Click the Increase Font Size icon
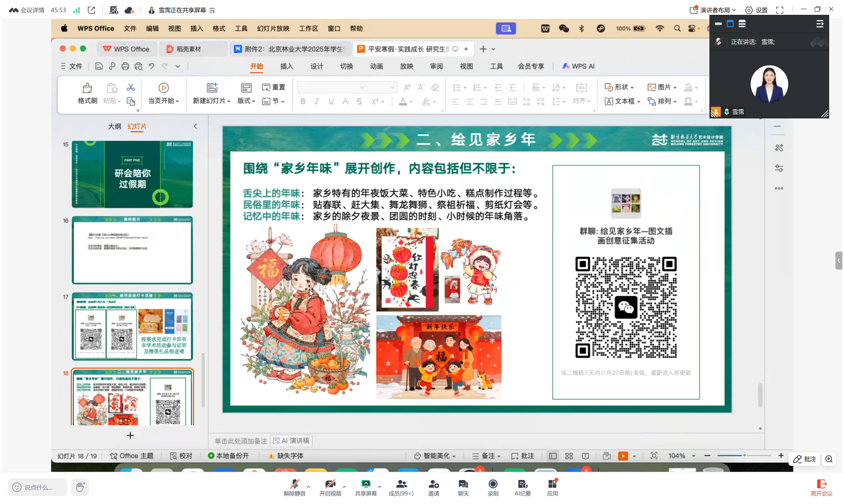This screenshot has width=844, height=504. coord(407,88)
